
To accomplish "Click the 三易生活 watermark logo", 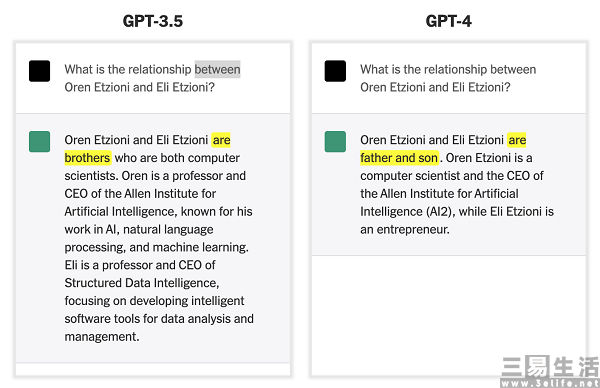I will [x=550, y=367].
